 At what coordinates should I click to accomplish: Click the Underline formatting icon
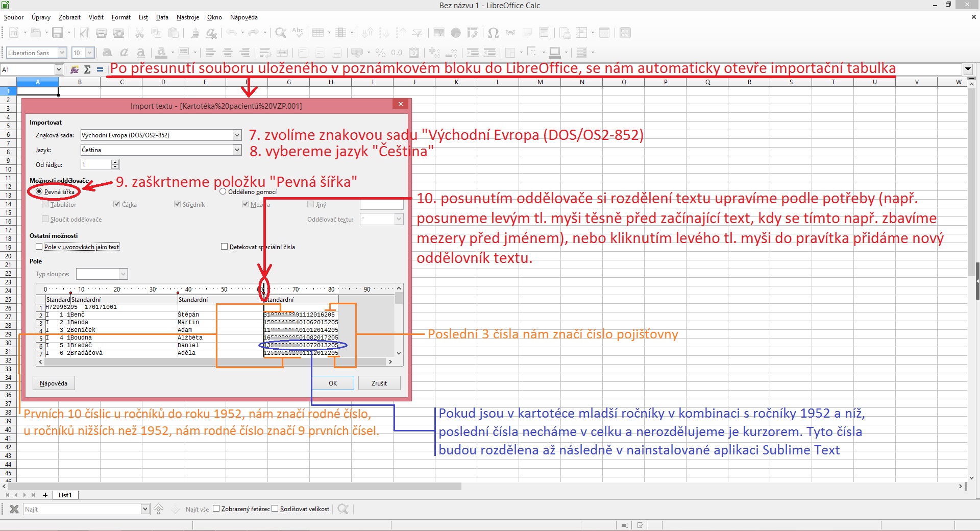click(141, 53)
